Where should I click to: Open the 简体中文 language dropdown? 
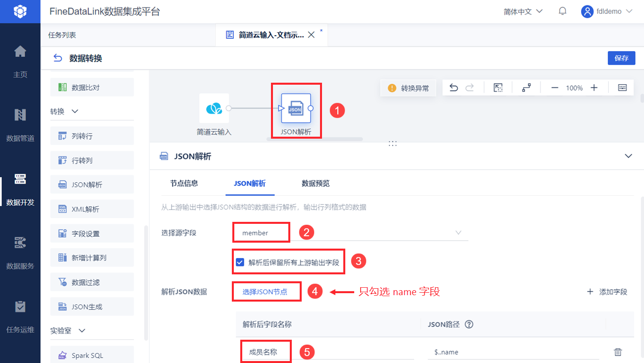point(523,11)
